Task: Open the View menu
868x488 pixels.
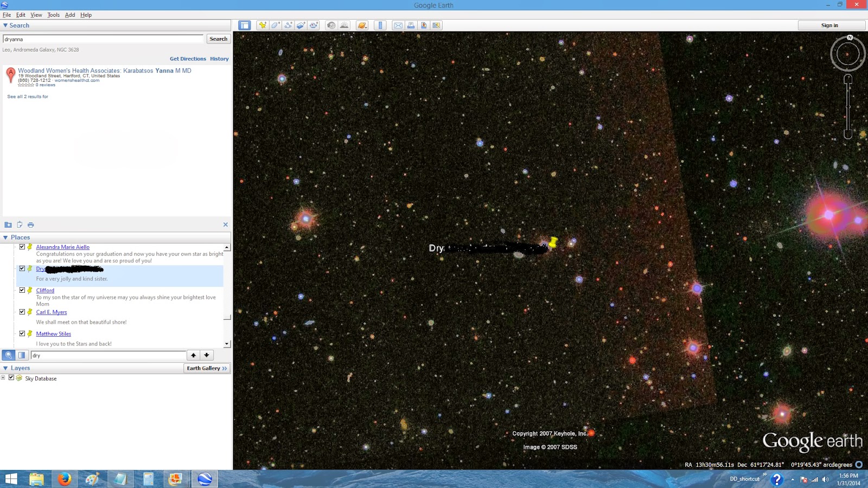Action: point(36,15)
